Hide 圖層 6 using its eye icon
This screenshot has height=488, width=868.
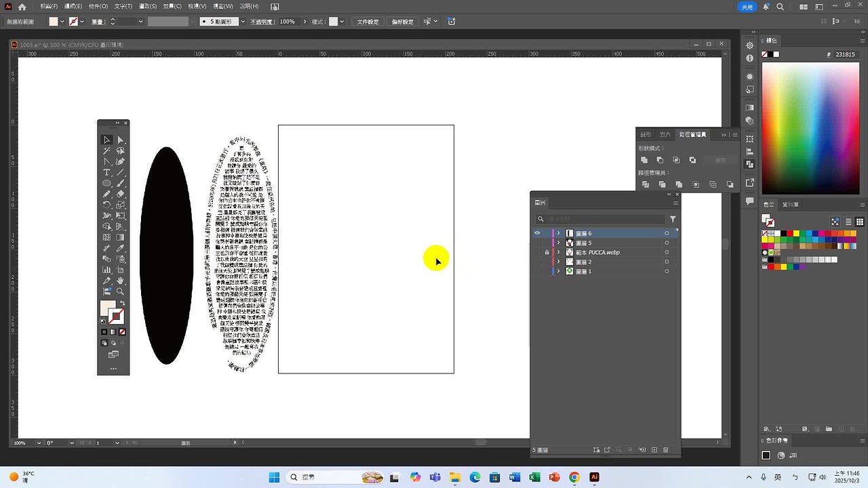click(x=537, y=233)
